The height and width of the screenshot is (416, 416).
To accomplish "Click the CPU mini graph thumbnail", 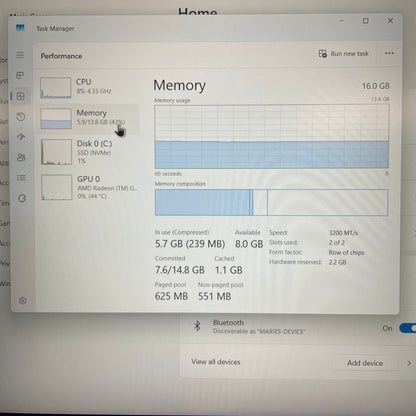I will [x=56, y=88].
